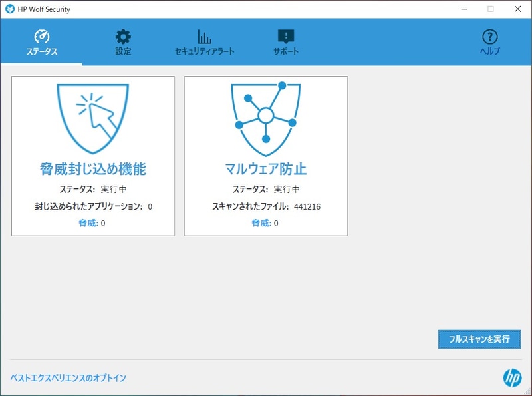Click the Windows taskbar at screen bottom

[x=266, y=393]
